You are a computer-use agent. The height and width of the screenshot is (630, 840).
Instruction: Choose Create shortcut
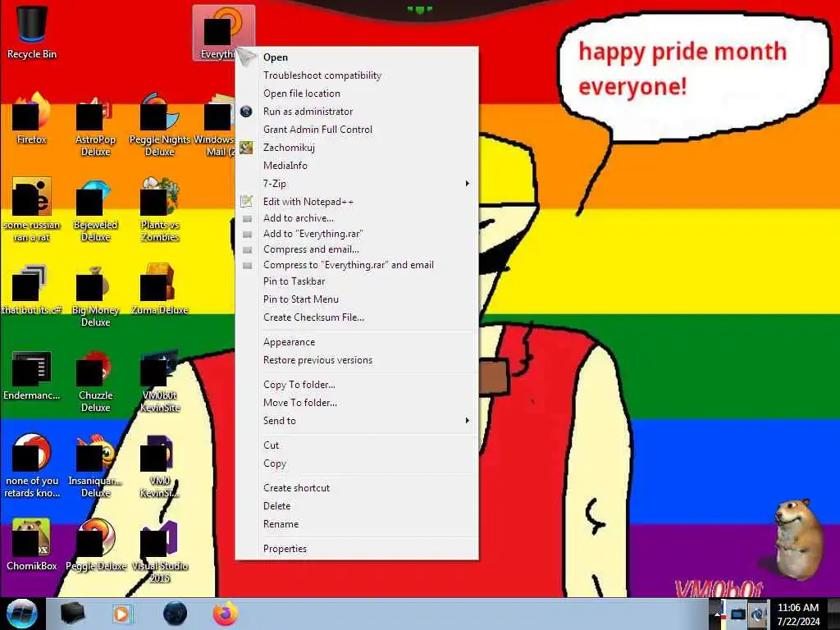(357, 488)
